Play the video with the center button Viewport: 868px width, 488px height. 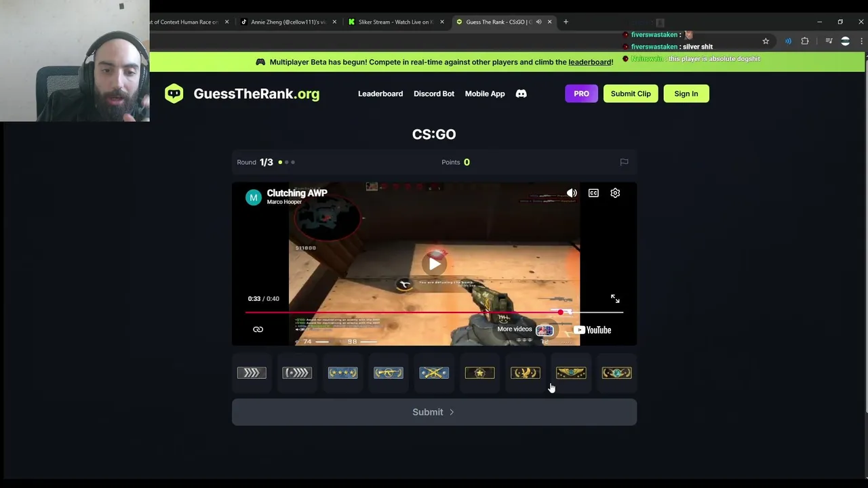pos(434,264)
